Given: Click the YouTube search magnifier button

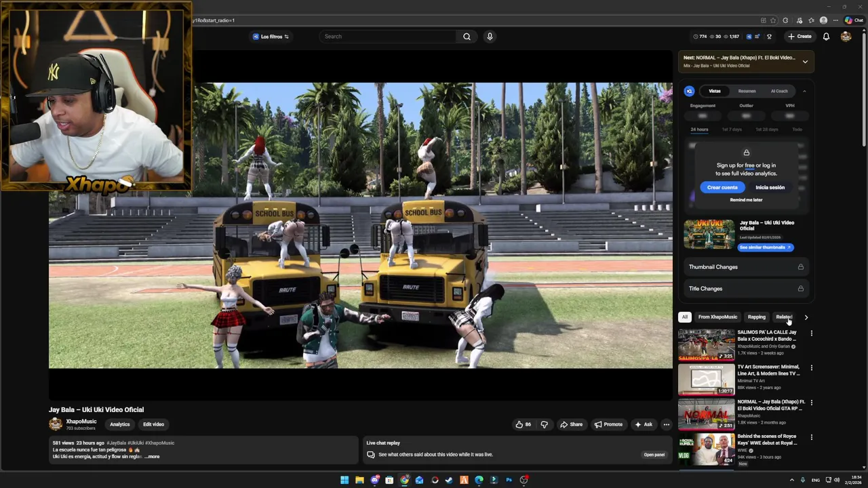Looking at the screenshot, I should (467, 37).
